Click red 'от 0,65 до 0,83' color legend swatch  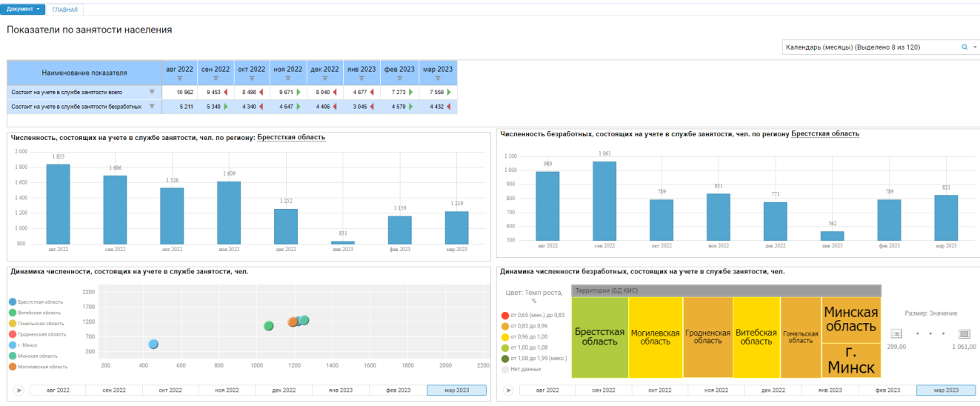pos(506,315)
